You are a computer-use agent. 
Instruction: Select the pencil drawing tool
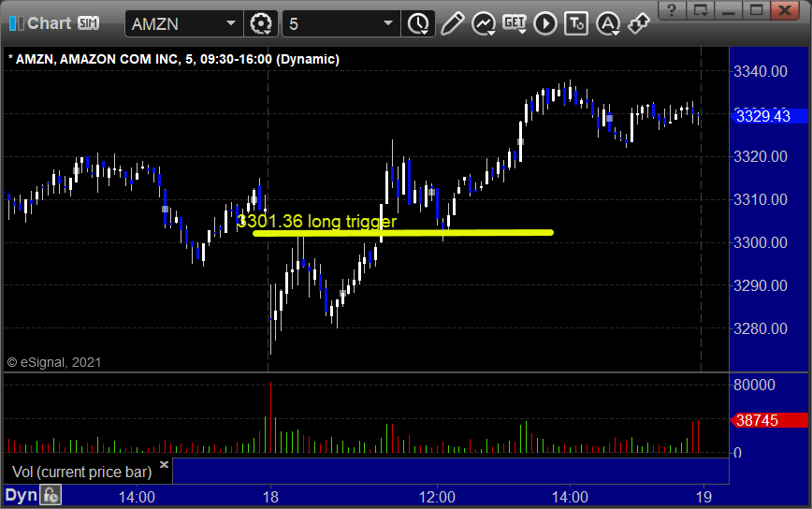pos(452,23)
